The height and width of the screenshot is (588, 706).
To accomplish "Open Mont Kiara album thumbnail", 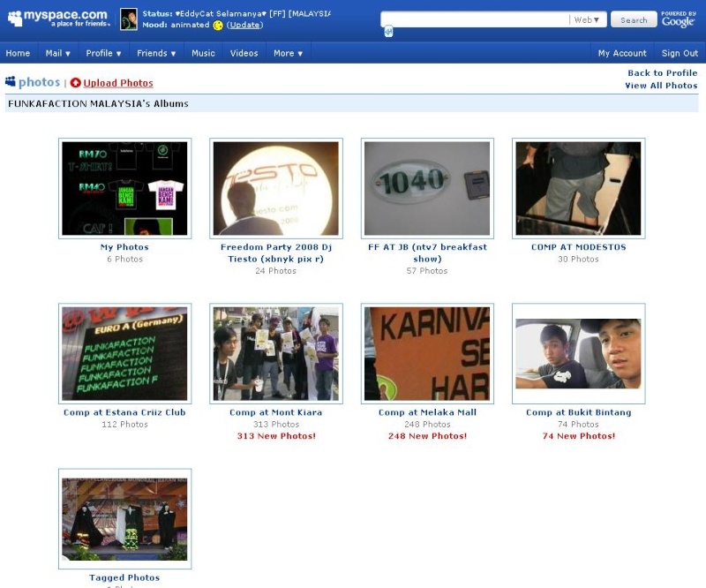I will point(276,354).
